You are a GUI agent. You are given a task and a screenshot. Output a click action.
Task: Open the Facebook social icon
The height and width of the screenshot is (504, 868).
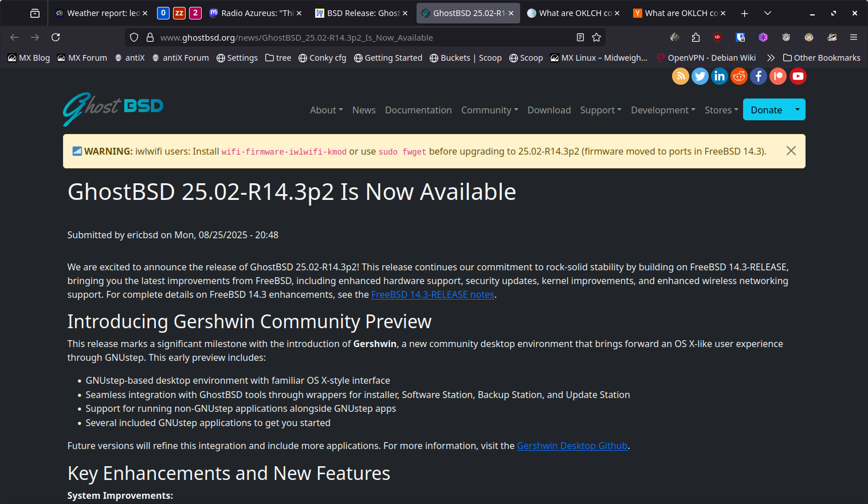(x=759, y=76)
